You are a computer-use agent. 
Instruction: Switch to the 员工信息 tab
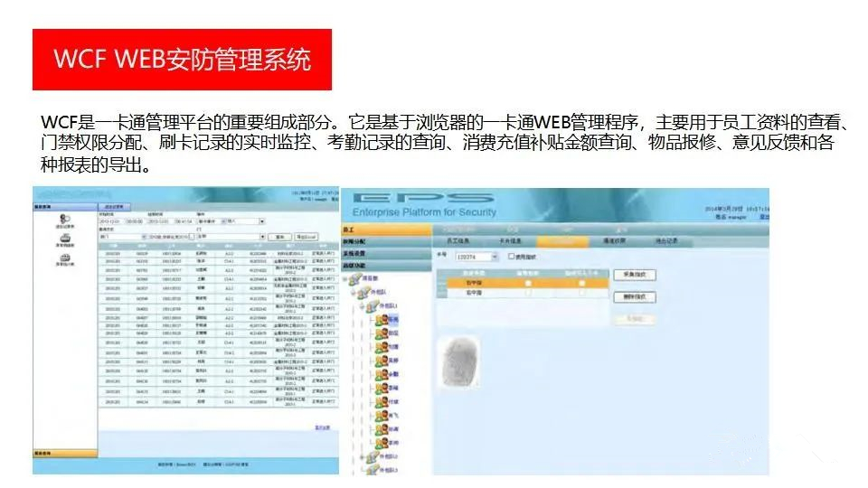pos(458,241)
